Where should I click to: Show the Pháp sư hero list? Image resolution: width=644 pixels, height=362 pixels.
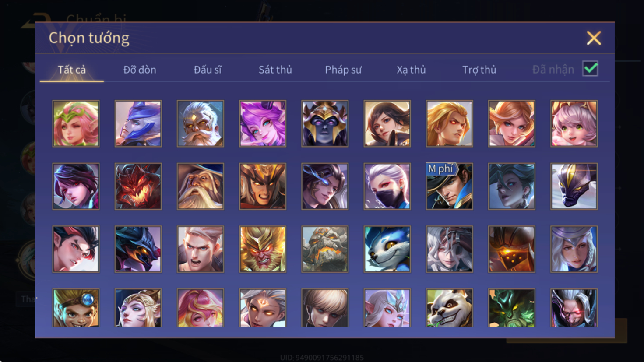click(343, 70)
